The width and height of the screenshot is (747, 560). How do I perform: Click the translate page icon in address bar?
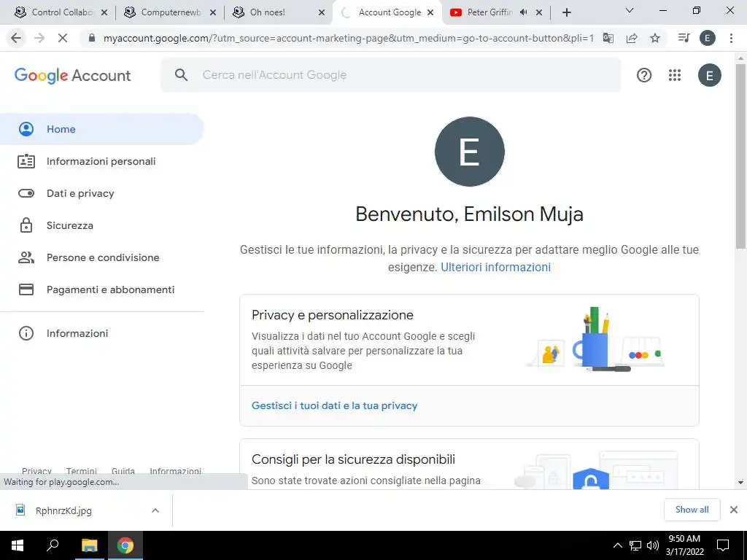pyautogui.click(x=608, y=38)
